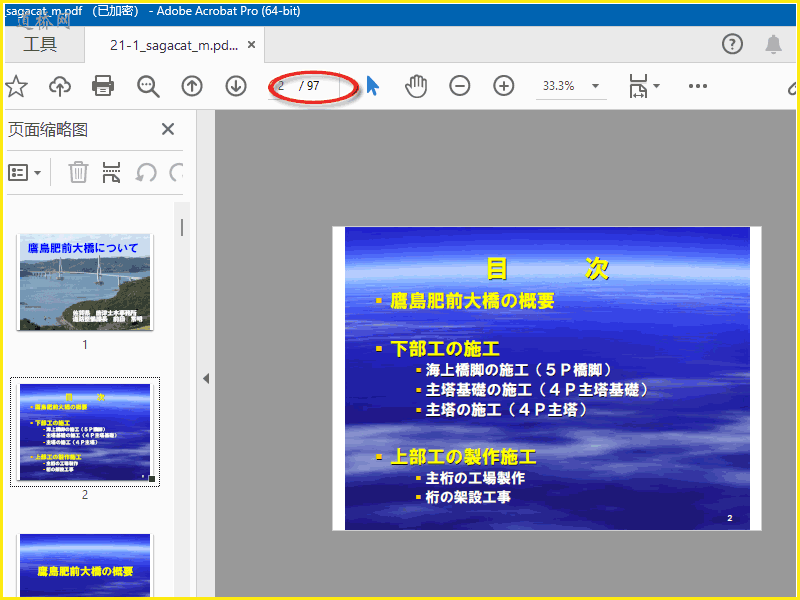
Task: Switch to the 工具 tab
Action: coord(40,45)
